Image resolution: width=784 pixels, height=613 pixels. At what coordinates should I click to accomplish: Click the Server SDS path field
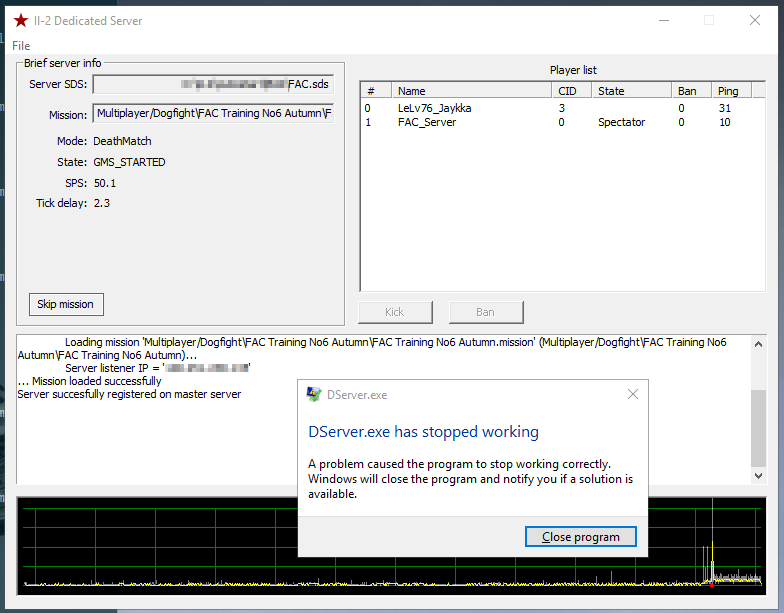point(214,84)
